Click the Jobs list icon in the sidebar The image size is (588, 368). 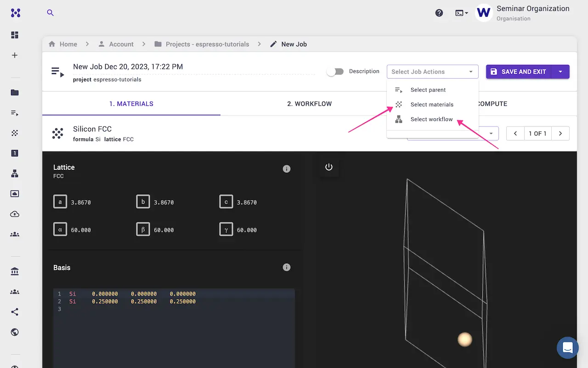pos(14,113)
